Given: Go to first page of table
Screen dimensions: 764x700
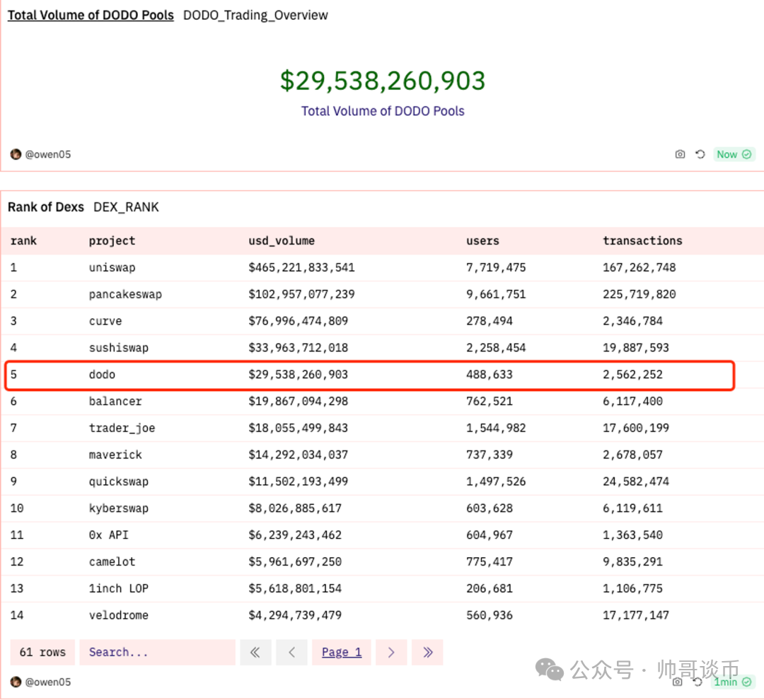Looking at the screenshot, I should click(255, 652).
